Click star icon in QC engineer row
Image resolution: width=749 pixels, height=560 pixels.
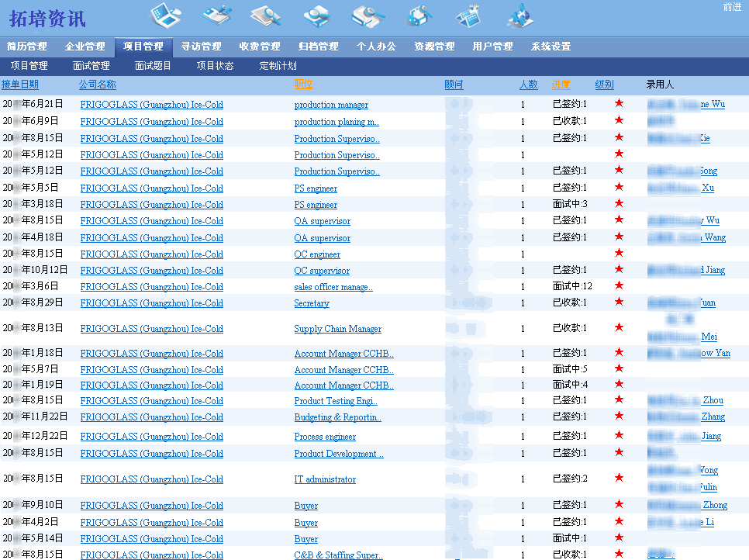tap(619, 253)
